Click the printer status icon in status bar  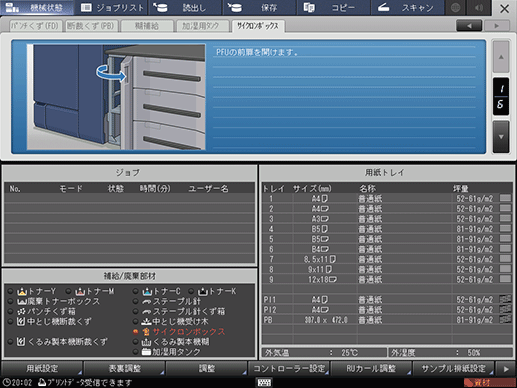(x=42, y=382)
